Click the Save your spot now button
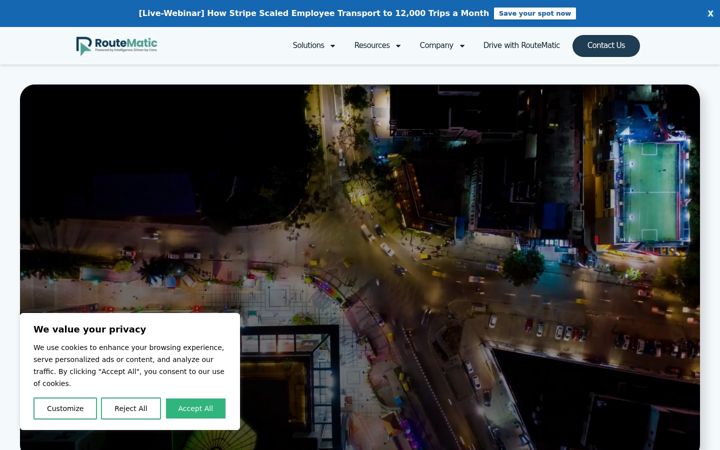 [x=534, y=13]
